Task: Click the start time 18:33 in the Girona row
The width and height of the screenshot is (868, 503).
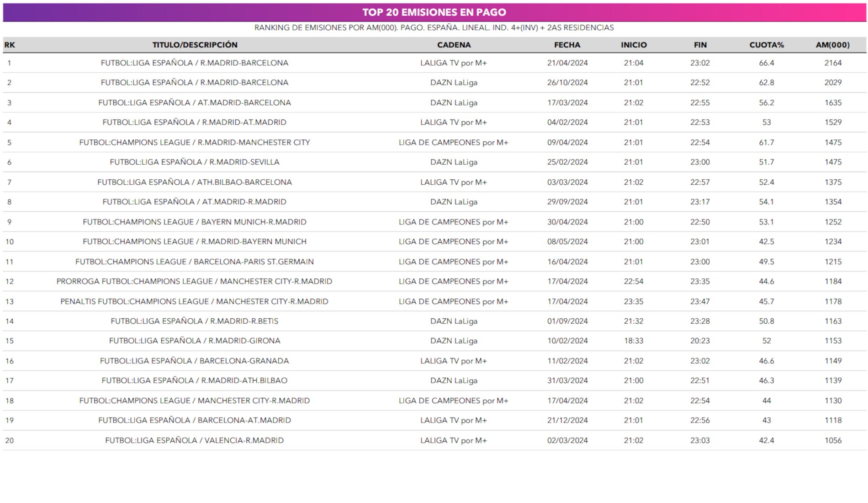Action: (633, 341)
